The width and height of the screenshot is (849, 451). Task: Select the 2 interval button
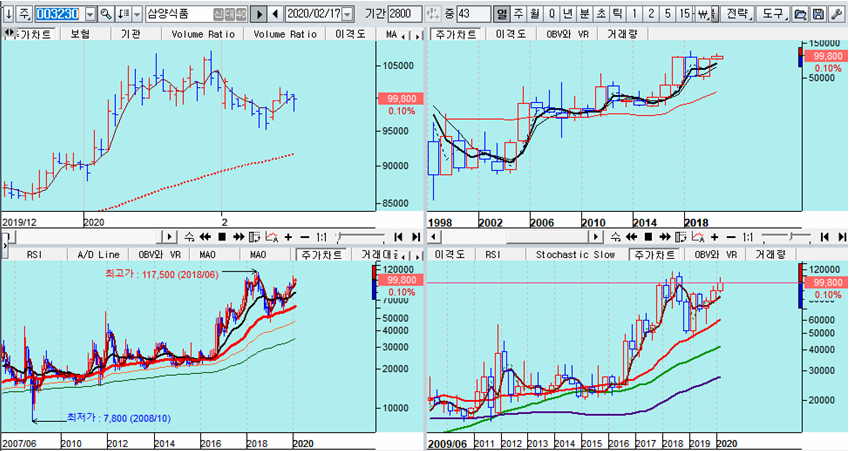(651, 14)
